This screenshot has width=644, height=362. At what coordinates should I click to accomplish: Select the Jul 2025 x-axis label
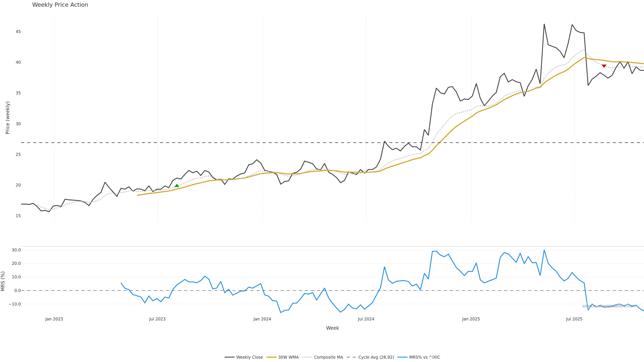574,319
